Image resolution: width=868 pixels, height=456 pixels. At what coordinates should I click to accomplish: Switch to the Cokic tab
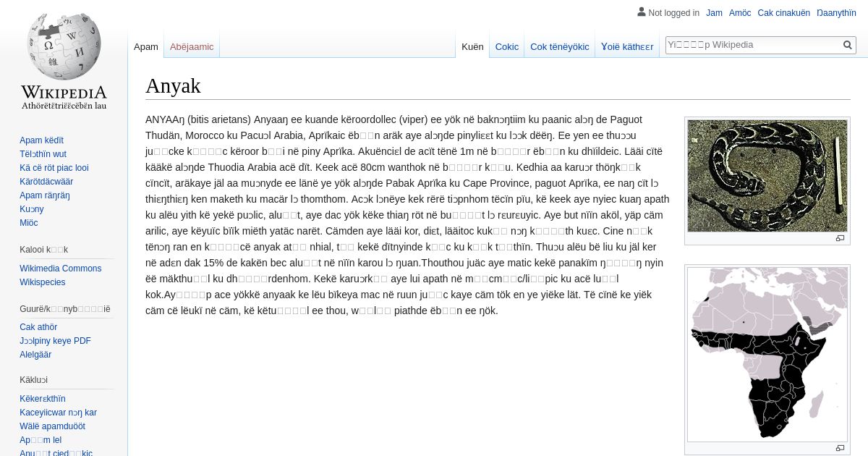tap(507, 46)
